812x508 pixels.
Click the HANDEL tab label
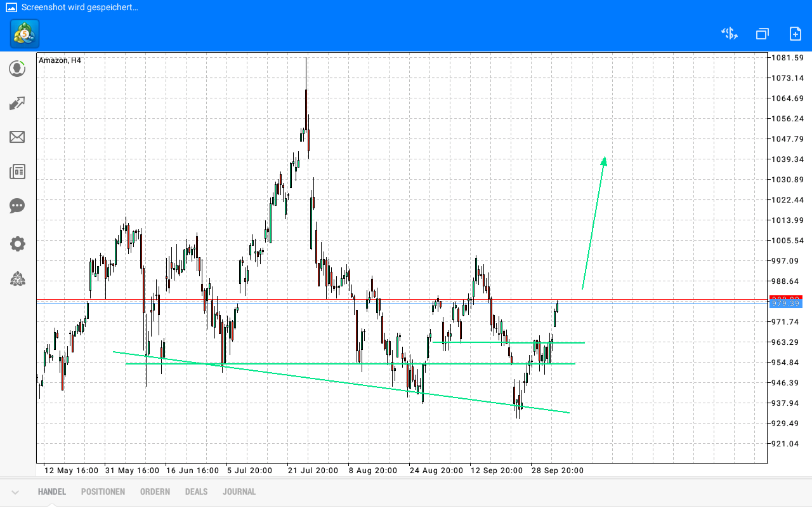[51, 491]
